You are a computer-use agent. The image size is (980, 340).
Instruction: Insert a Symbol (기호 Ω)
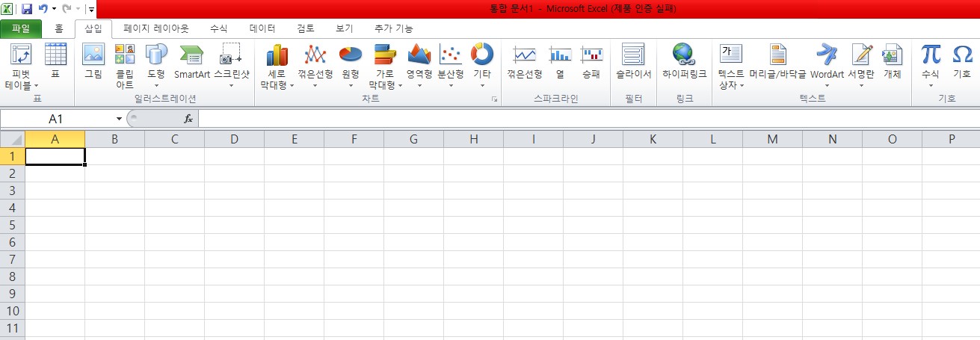click(x=962, y=61)
